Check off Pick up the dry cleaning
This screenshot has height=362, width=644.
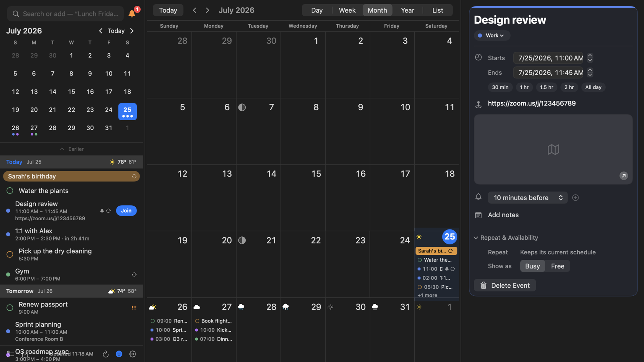10,254
